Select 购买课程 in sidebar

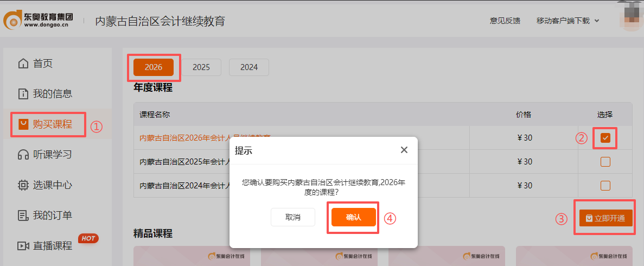click(x=53, y=124)
